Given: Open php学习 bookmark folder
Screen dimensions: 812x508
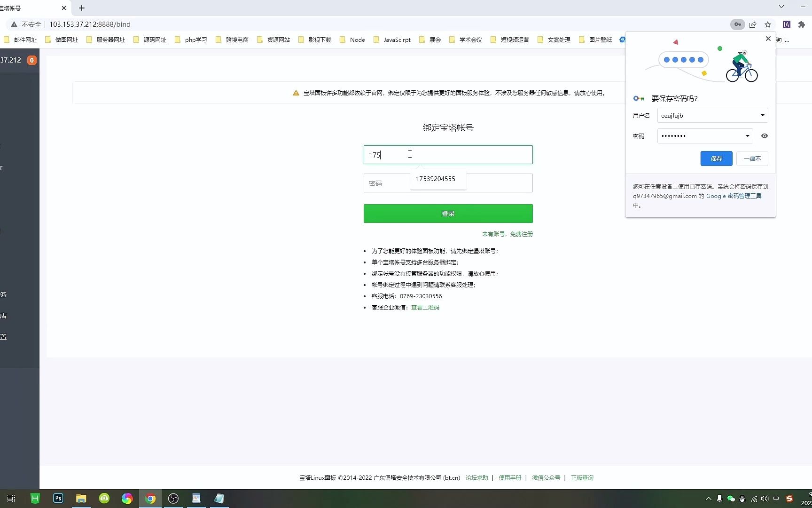Looking at the screenshot, I should 191,40.
